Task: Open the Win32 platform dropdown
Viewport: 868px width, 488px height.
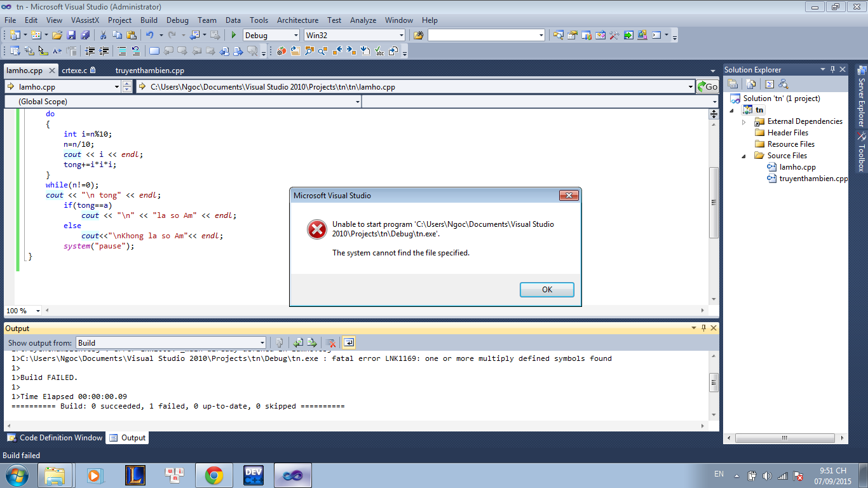Action: click(x=354, y=36)
